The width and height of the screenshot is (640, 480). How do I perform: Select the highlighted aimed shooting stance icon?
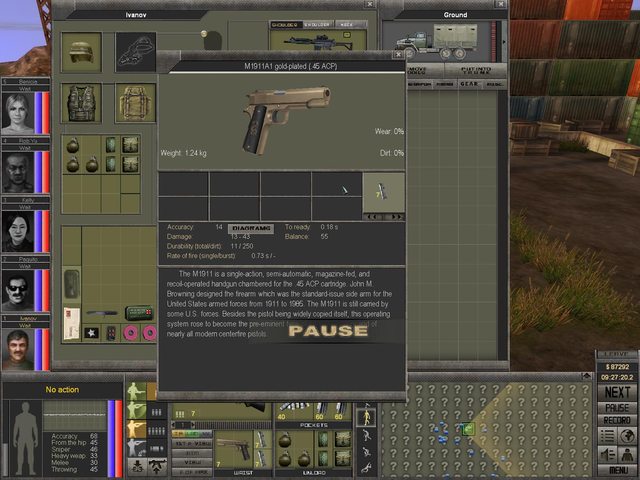[136, 429]
